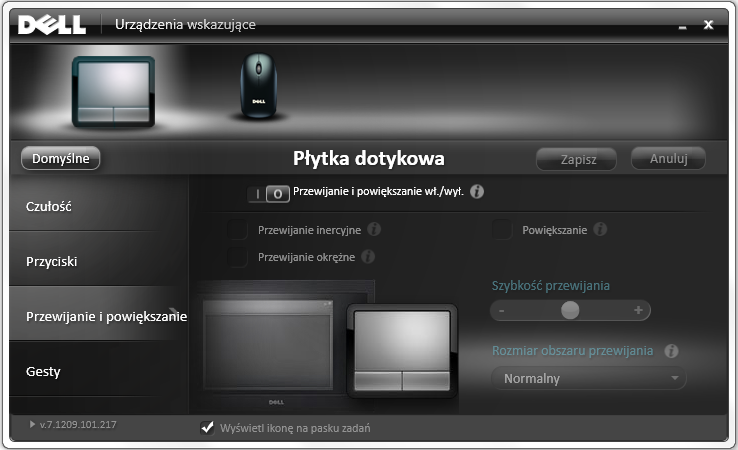The image size is (738, 450).
Task: Select the touchpad device icon
Action: click(113, 92)
